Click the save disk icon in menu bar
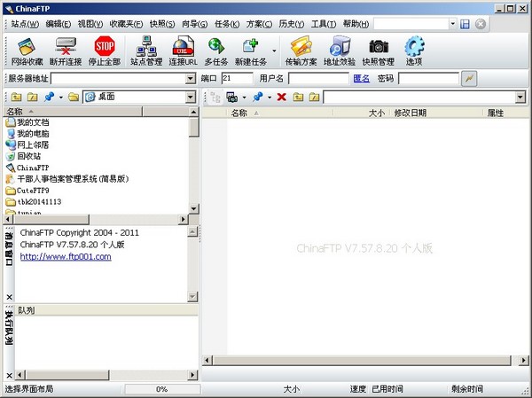This screenshot has height=398, width=532. tap(465, 24)
